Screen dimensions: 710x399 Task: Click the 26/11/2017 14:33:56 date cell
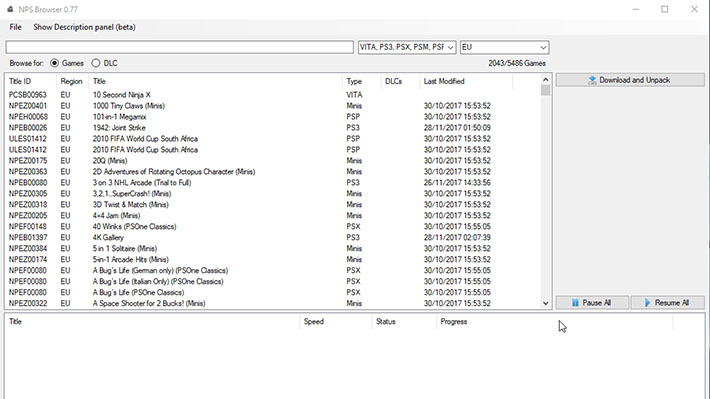coord(457,183)
